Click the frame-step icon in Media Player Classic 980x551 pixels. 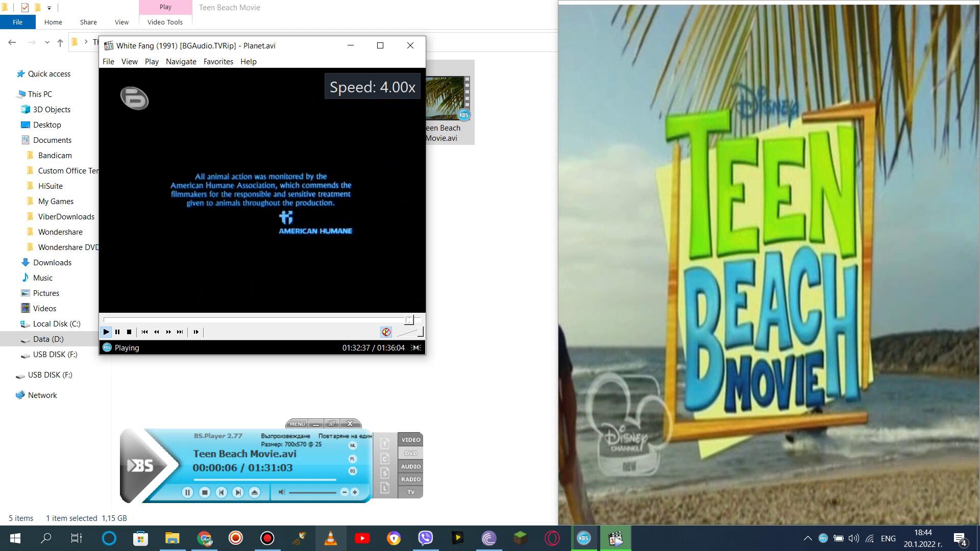[196, 332]
